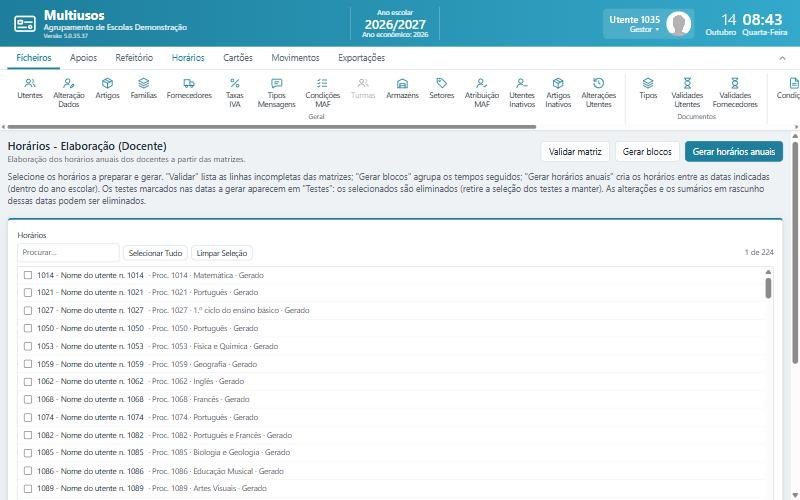Tick checkbox for 1074 Português
Image resolution: width=800 pixels, height=500 pixels.
tap(28, 417)
